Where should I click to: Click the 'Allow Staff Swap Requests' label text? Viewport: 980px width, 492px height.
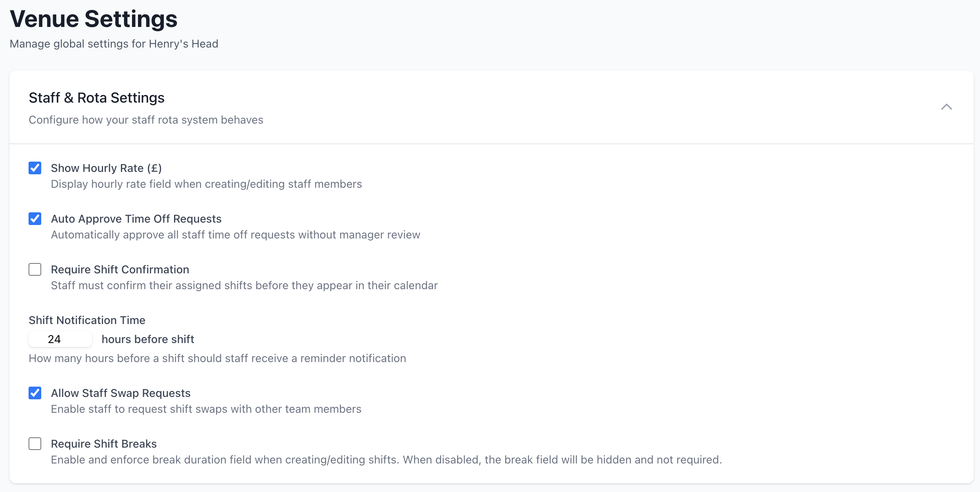pos(121,393)
